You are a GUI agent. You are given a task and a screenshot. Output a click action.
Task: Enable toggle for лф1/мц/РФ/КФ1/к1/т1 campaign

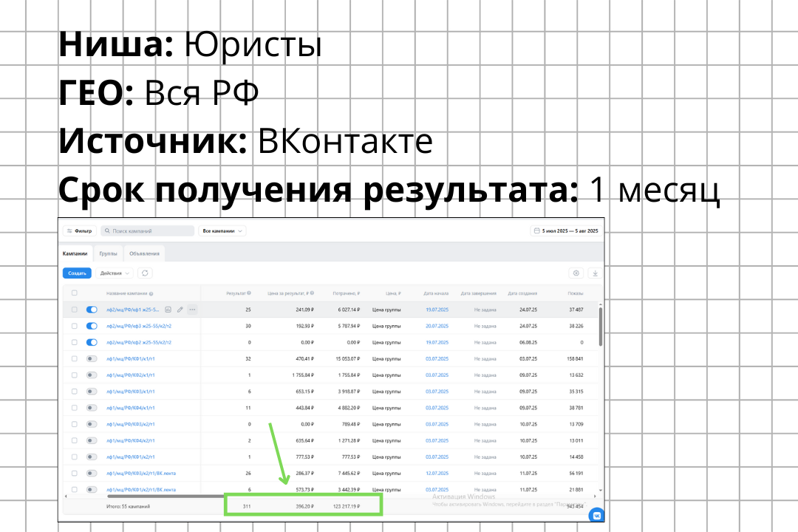click(92, 359)
